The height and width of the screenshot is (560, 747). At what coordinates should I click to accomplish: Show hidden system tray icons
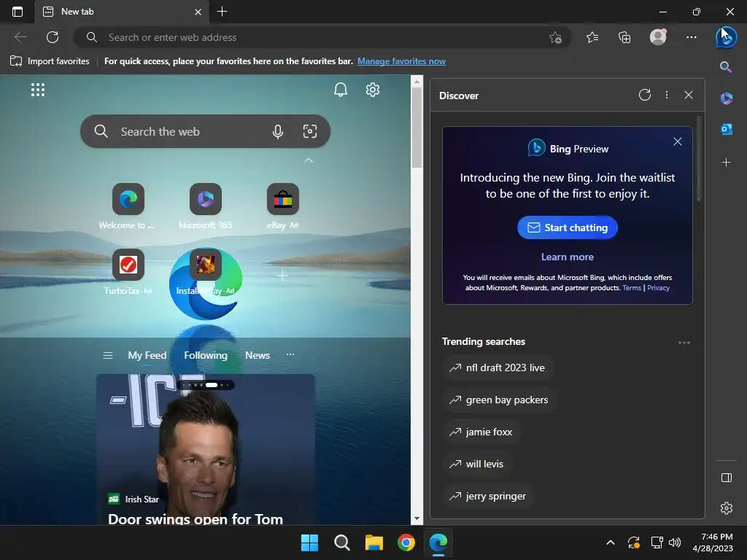coord(611,542)
